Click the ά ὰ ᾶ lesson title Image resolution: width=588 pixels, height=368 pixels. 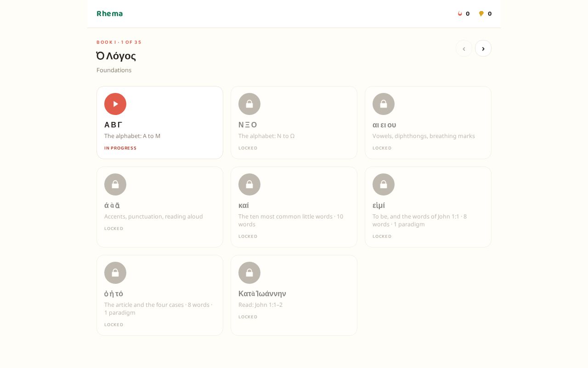tap(112, 205)
